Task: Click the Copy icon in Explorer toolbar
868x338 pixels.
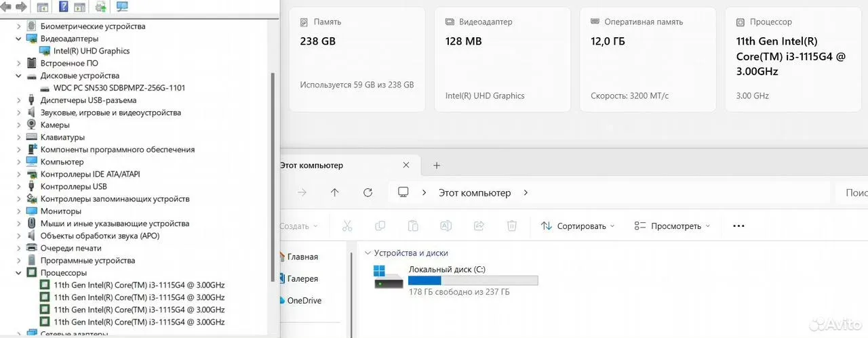Action: 380,226
